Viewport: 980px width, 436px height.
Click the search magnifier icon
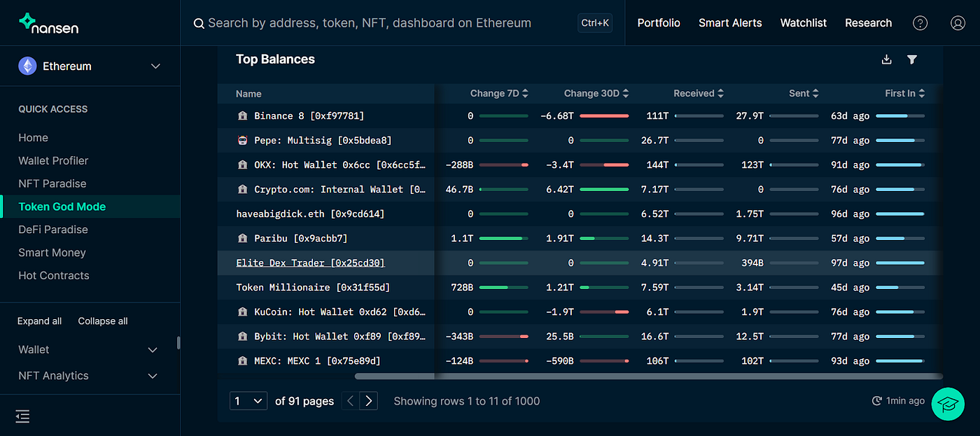click(199, 23)
